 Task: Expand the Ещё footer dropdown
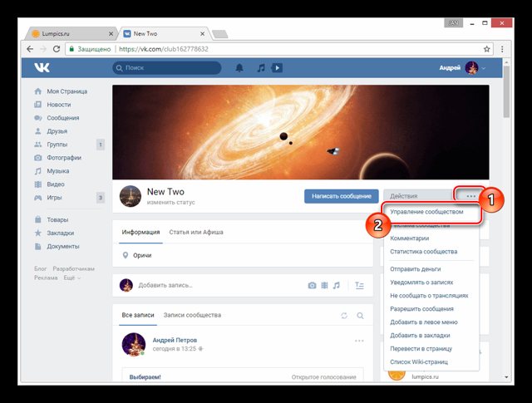coord(72,278)
